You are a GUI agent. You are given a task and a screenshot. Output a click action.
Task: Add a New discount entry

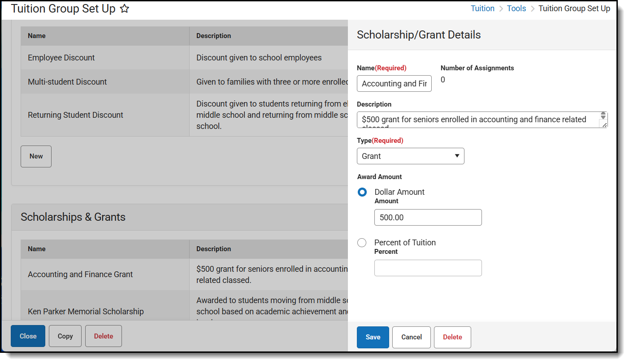point(36,156)
